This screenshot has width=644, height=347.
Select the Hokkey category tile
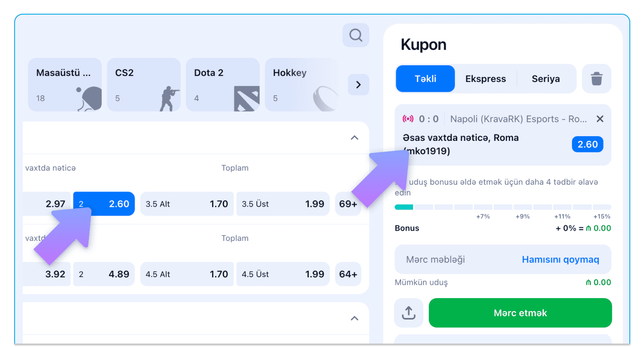[301, 85]
